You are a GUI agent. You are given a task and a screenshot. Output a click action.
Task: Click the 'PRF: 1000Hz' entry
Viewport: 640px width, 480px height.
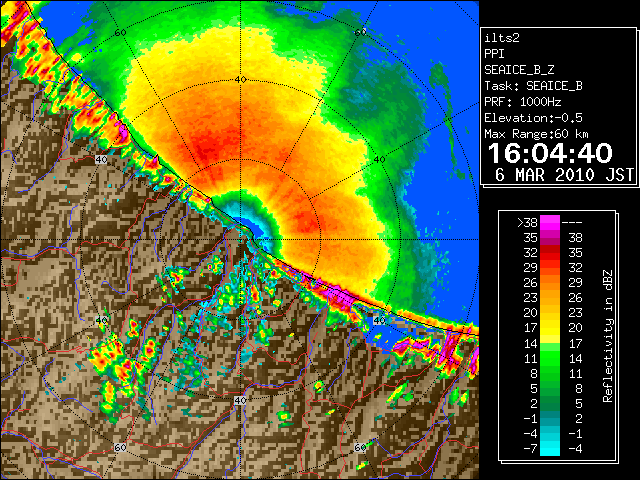point(523,102)
